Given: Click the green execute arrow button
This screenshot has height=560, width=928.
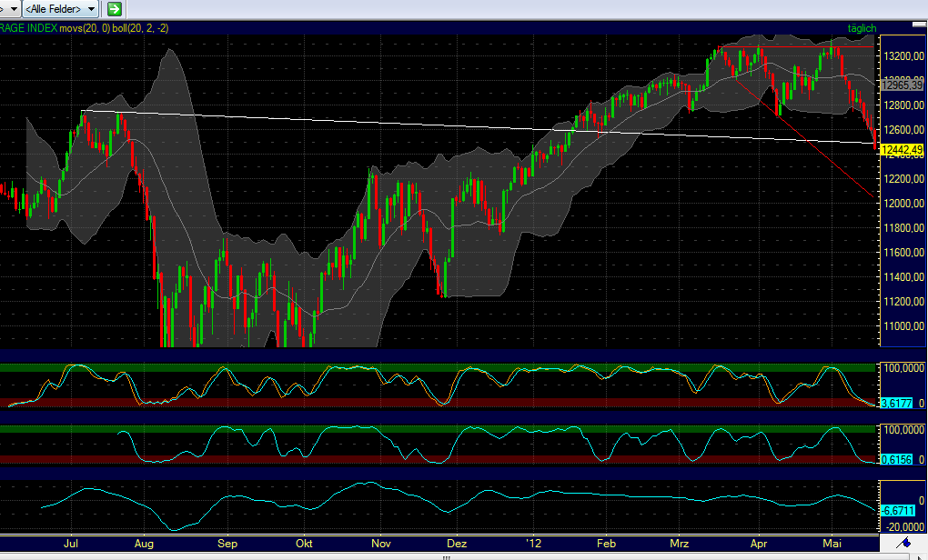Looking at the screenshot, I should (113, 9).
